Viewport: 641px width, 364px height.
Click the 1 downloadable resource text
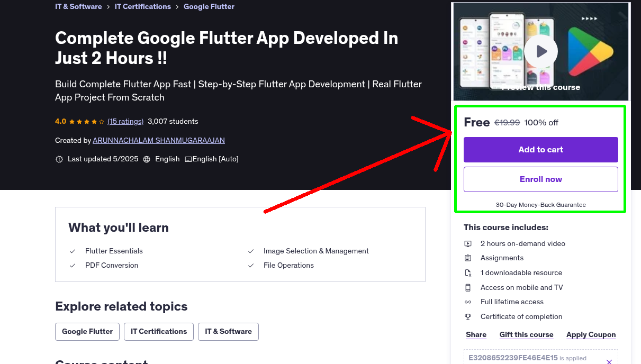coord(521,273)
